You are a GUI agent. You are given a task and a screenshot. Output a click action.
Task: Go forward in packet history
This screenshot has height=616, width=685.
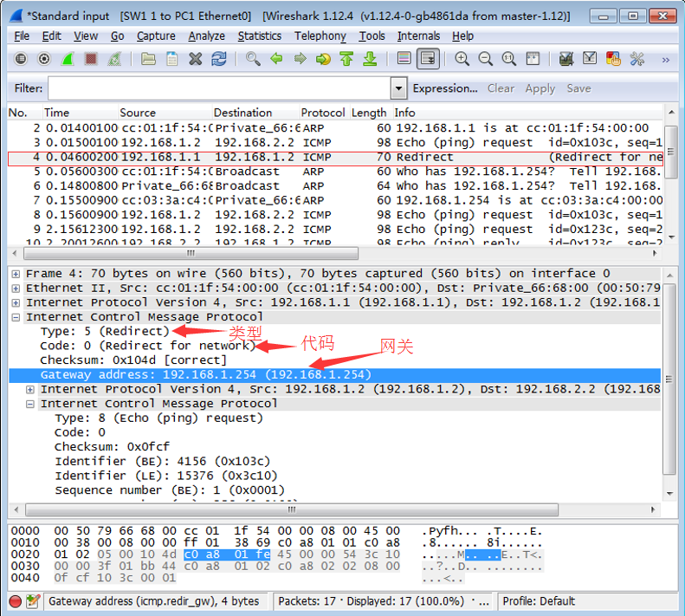click(300, 59)
